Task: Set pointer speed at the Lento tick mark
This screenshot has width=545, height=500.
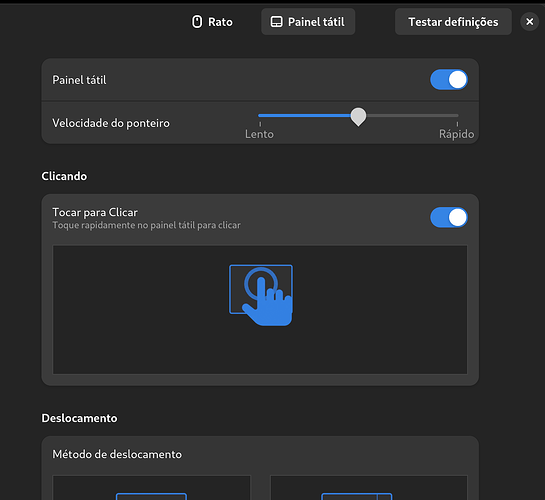Action: point(260,124)
